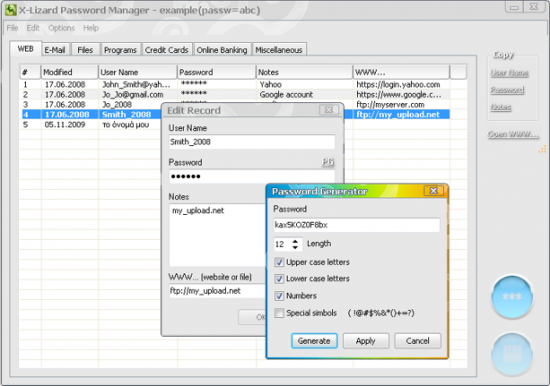Click the partially hidden OK button
Viewport: 550px width, 386px height.
(252, 317)
